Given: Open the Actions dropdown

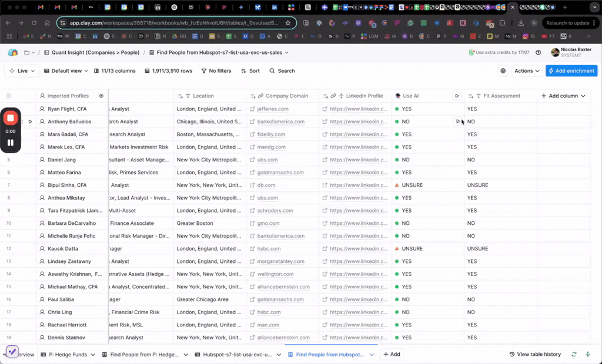Looking at the screenshot, I should (x=527, y=71).
